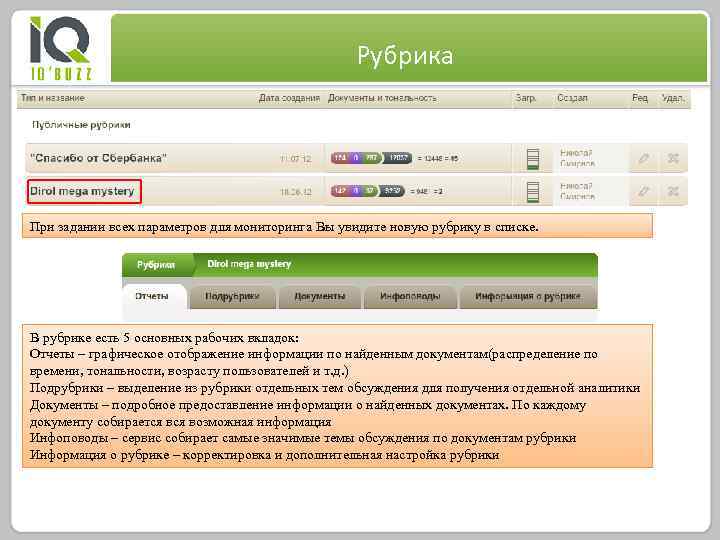Click the dark neutral count badge for Dirol row
720x540 pixels.
391,191
